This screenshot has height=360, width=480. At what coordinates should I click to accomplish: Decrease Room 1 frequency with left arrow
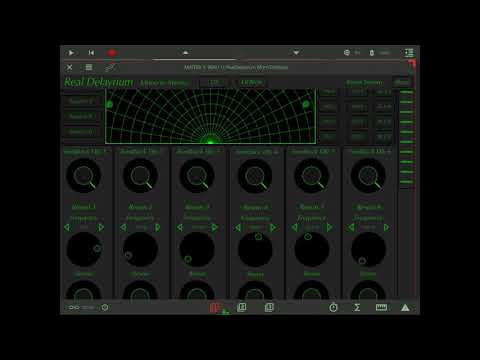67,228
